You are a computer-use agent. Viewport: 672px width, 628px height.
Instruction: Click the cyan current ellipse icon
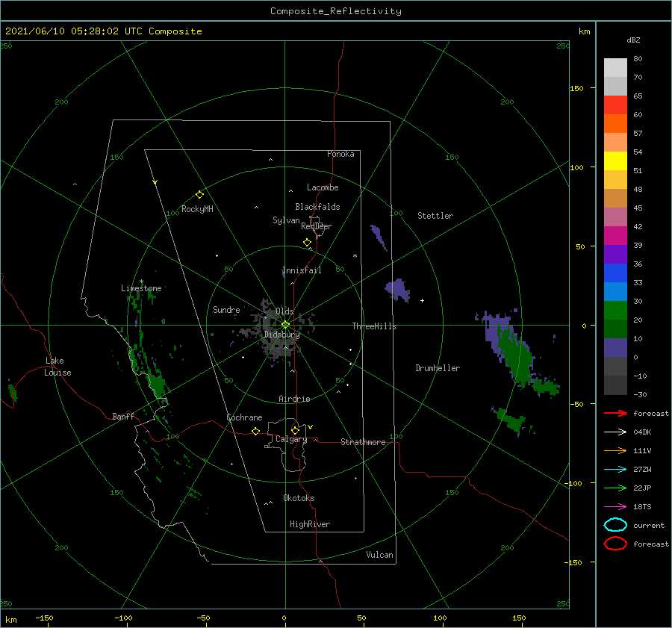[x=615, y=525]
